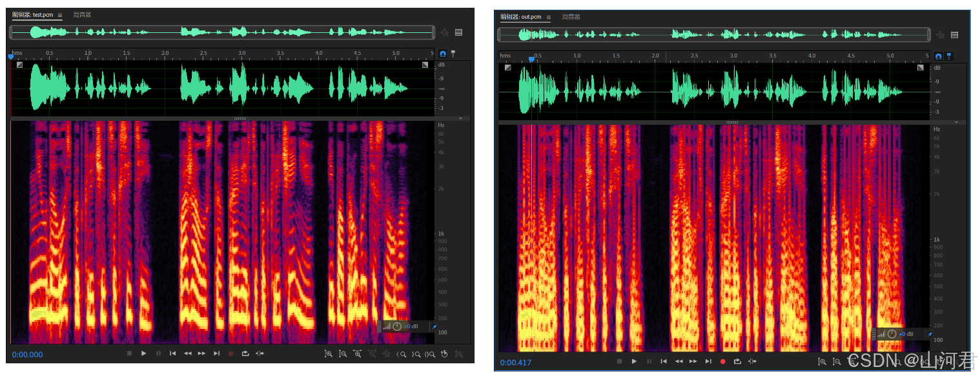
Task: Click the test.pcm overview navigator bar
Action: pos(223,32)
